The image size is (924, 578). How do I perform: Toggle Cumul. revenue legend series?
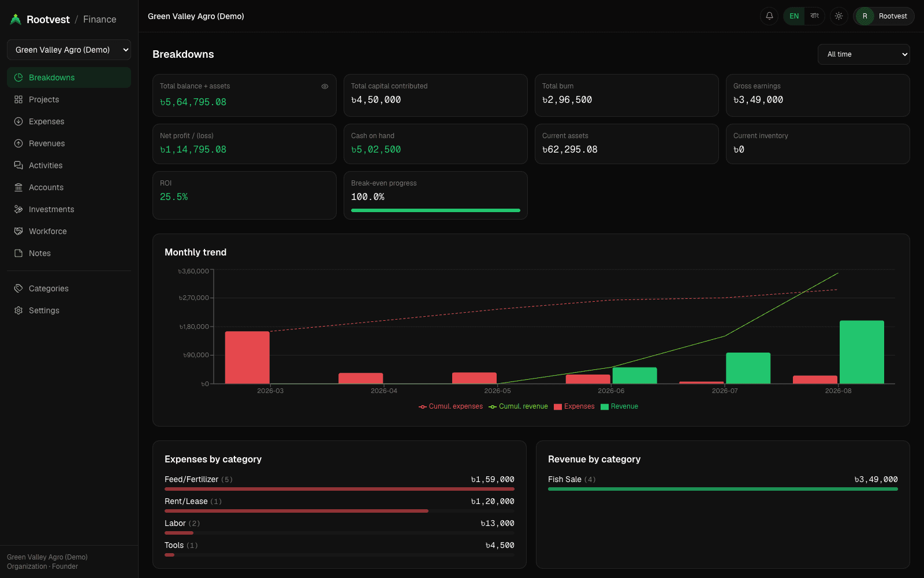tap(518, 406)
